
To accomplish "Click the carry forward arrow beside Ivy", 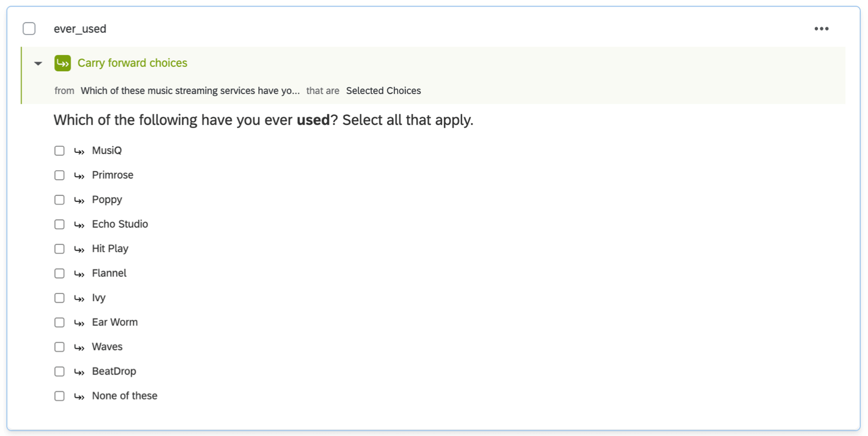I will pyautogui.click(x=79, y=298).
